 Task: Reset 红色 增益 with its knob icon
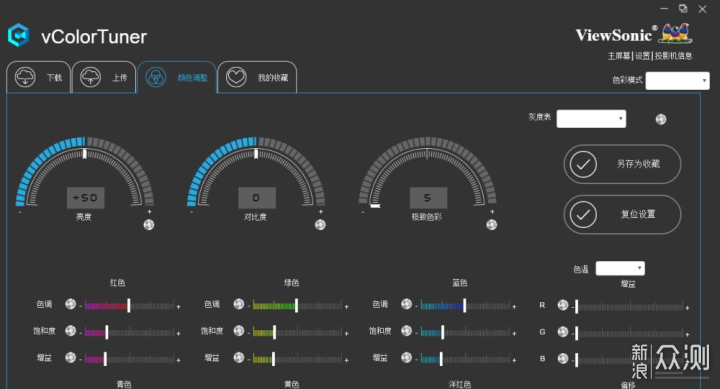(70, 357)
